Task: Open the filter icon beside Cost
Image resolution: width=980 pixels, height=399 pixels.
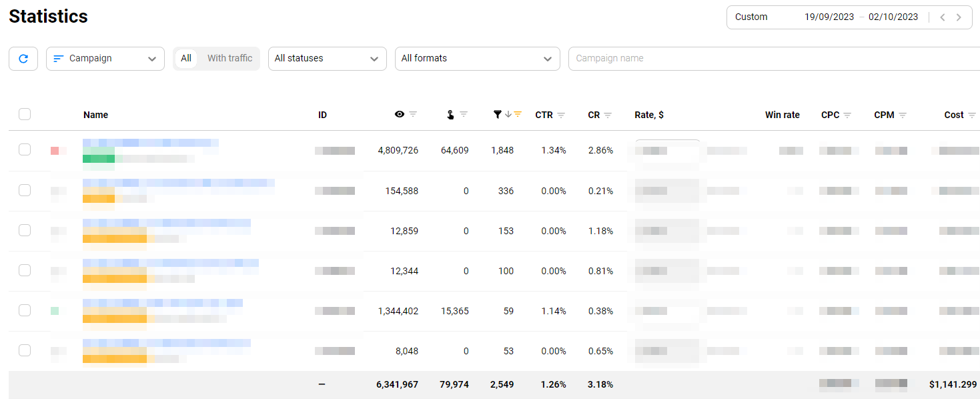Action: [972, 115]
